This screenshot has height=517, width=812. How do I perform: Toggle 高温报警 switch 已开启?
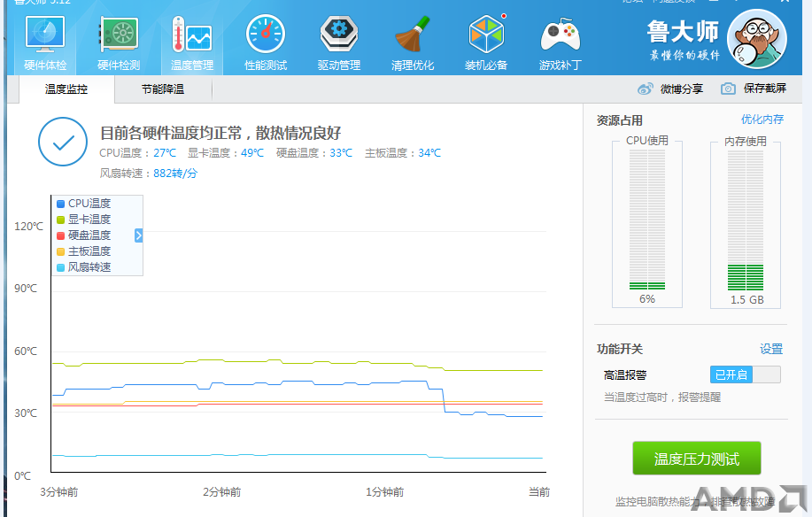tap(746, 374)
